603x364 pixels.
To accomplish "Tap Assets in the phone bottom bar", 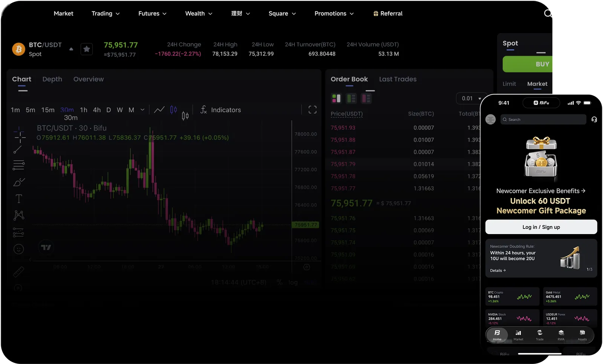I will pos(582,335).
